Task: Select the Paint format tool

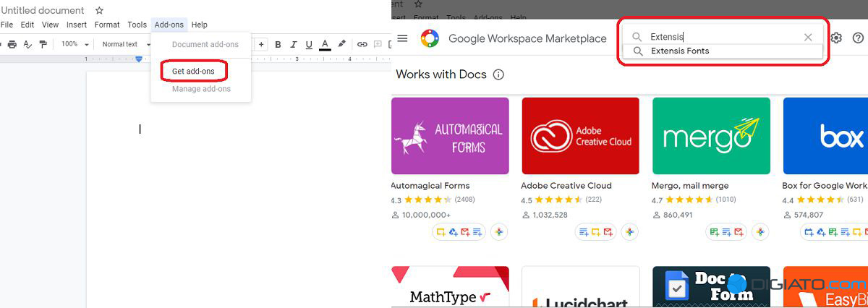Action: click(x=43, y=44)
